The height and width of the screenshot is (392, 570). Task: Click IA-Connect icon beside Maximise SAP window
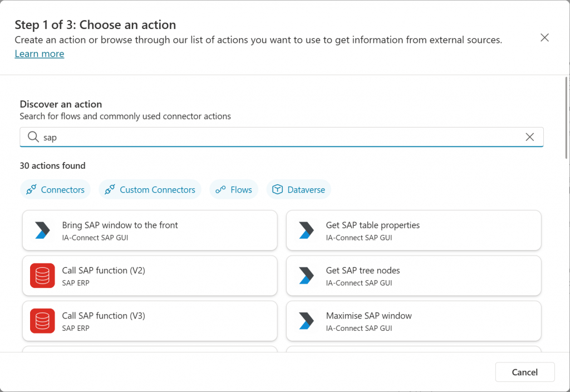[x=306, y=320]
